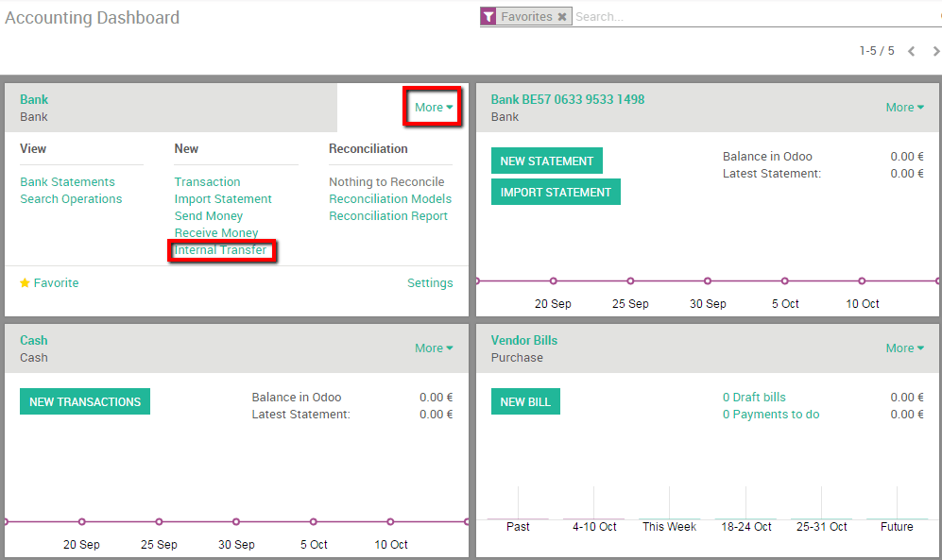This screenshot has height=560, width=942.
Task: Click the highlighted More button on Bank card
Action: (432, 107)
